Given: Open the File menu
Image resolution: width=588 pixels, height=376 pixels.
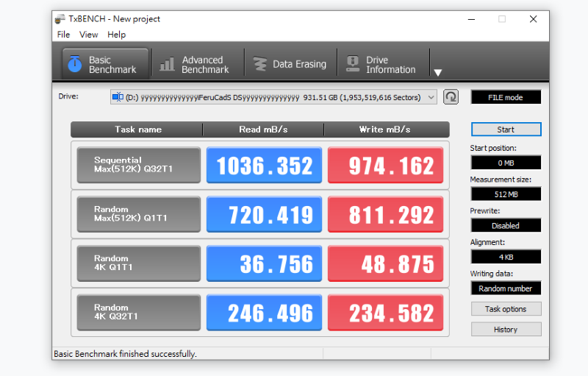Looking at the screenshot, I should point(63,35).
